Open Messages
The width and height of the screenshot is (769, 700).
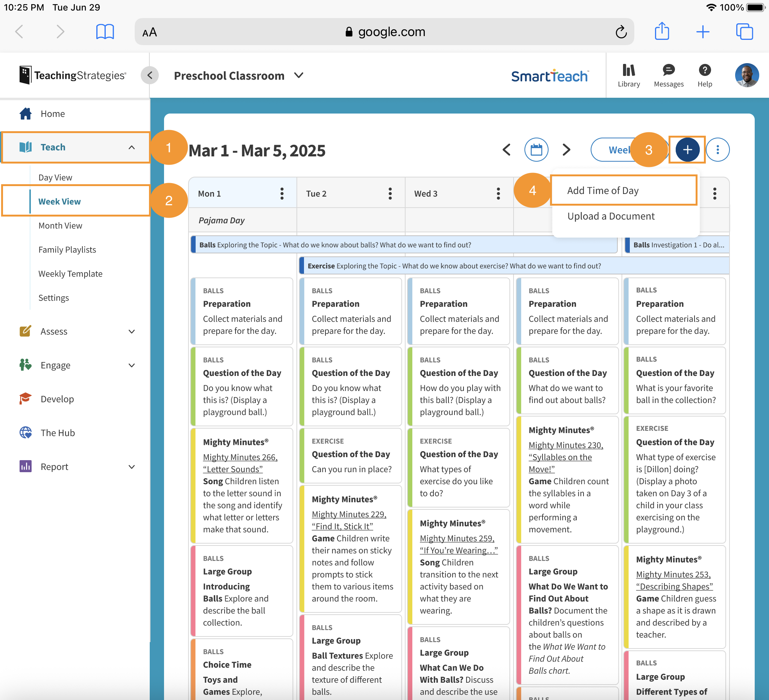click(668, 75)
